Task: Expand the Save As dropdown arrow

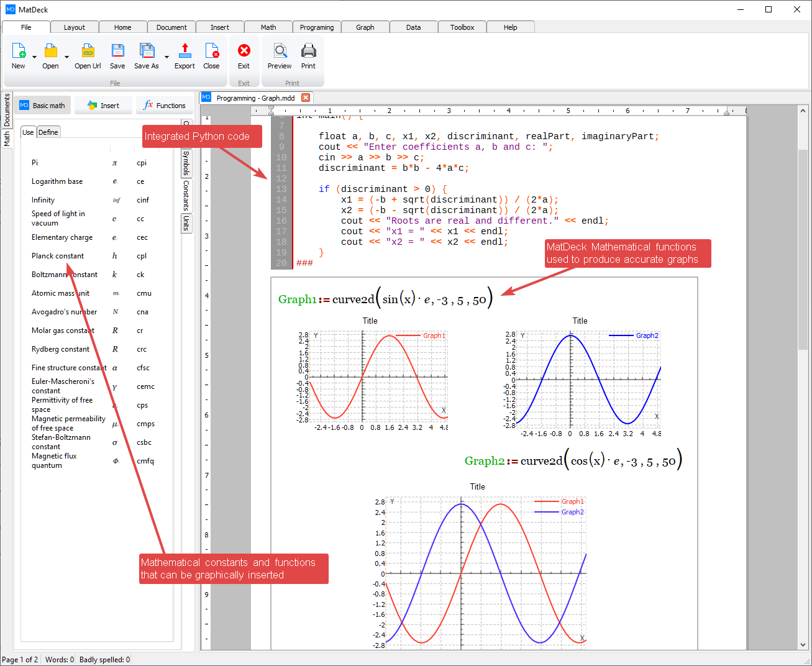Action: pyautogui.click(x=167, y=57)
